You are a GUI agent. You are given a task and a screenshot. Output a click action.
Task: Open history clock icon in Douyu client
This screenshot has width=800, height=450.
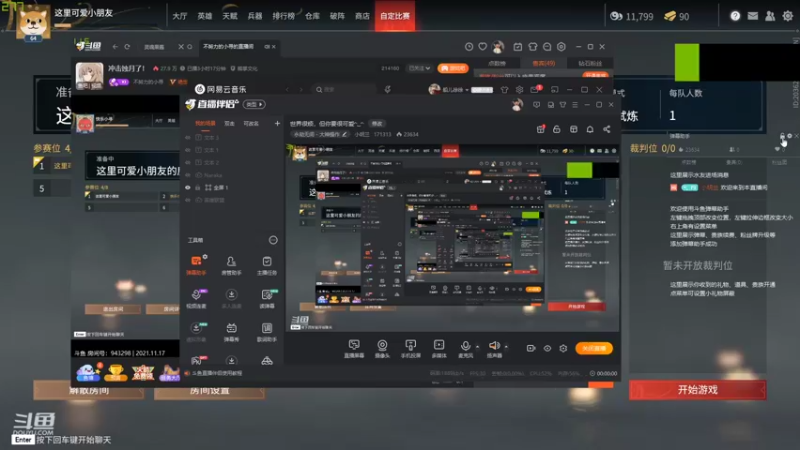(x=469, y=46)
